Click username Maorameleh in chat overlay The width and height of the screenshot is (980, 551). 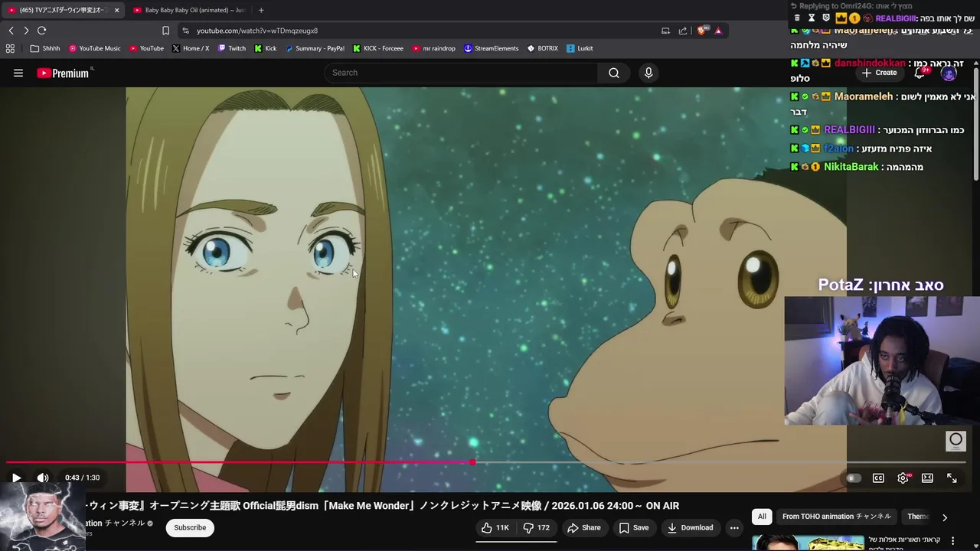point(864,96)
